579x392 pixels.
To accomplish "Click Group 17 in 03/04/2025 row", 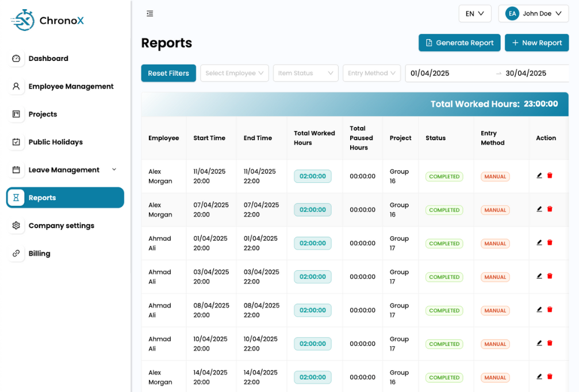I will point(399,276).
